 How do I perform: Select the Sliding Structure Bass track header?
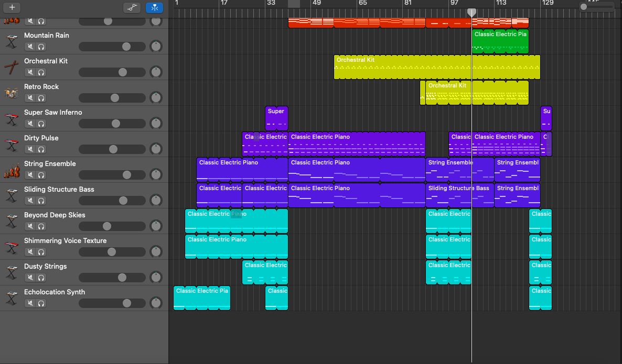tap(84, 195)
